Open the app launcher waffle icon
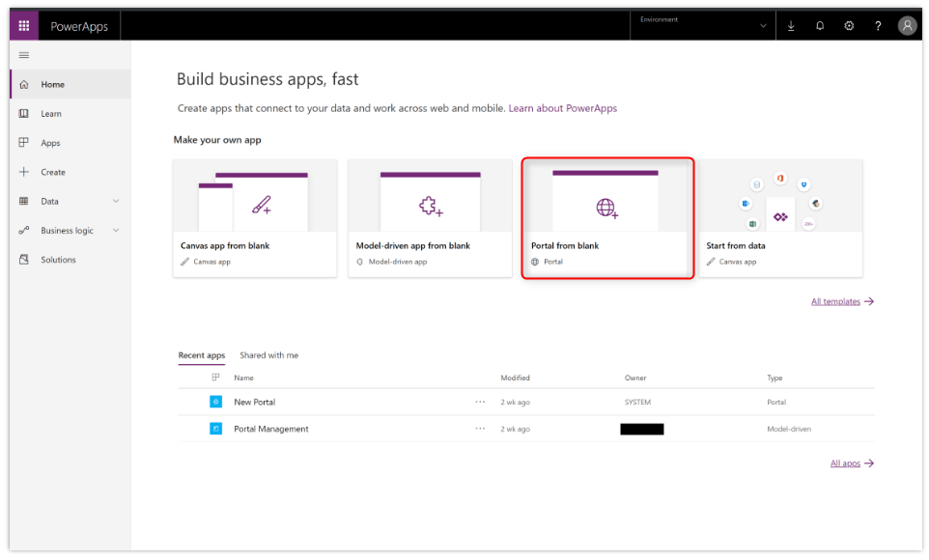Image resolution: width=929 pixels, height=560 pixels. pyautogui.click(x=24, y=25)
